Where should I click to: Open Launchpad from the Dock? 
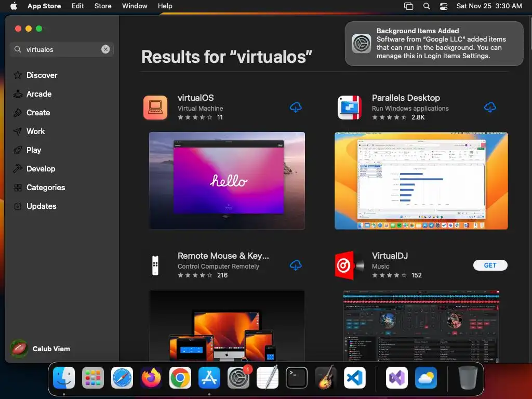[x=93, y=378]
